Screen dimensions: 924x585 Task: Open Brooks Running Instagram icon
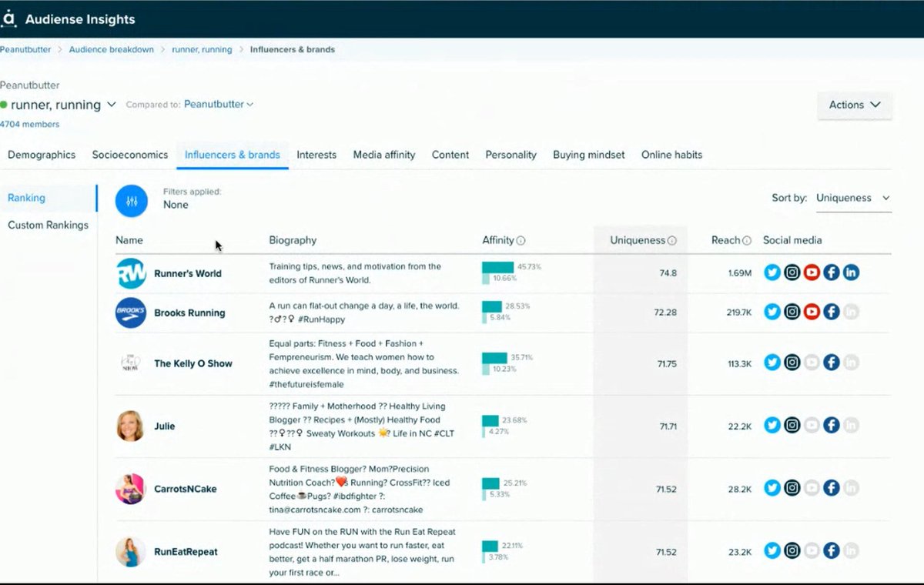click(792, 312)
